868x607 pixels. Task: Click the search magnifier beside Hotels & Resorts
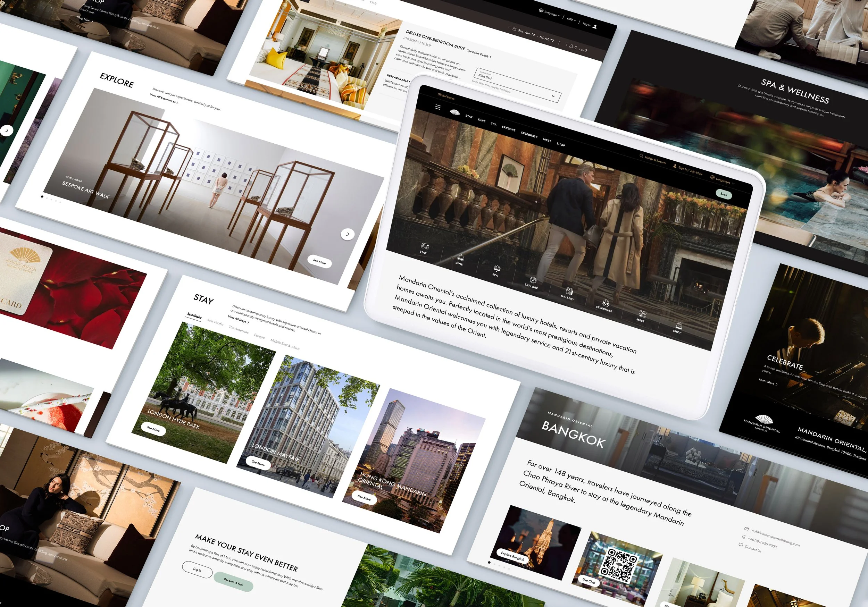click(641, 156)
